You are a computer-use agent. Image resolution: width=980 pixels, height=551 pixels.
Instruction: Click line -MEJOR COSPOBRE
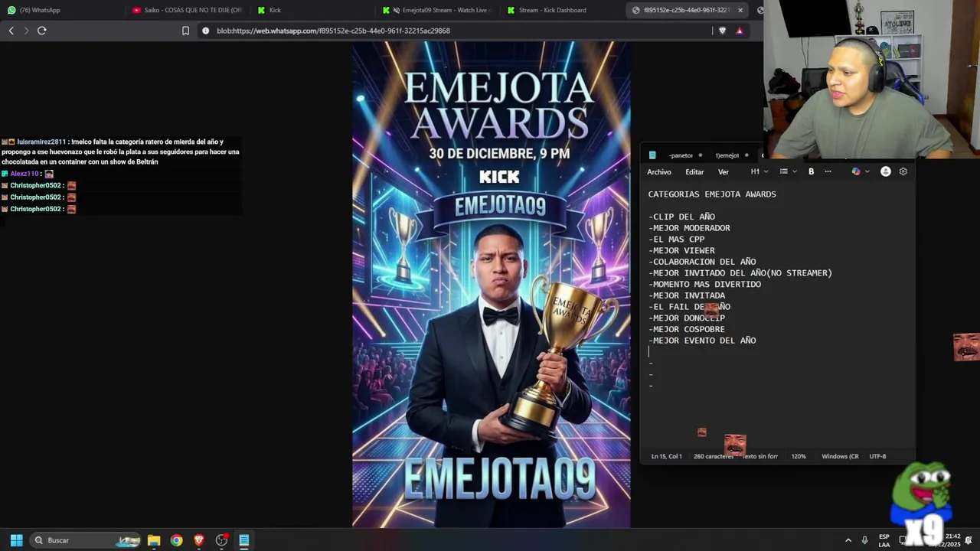coord(687,329)
